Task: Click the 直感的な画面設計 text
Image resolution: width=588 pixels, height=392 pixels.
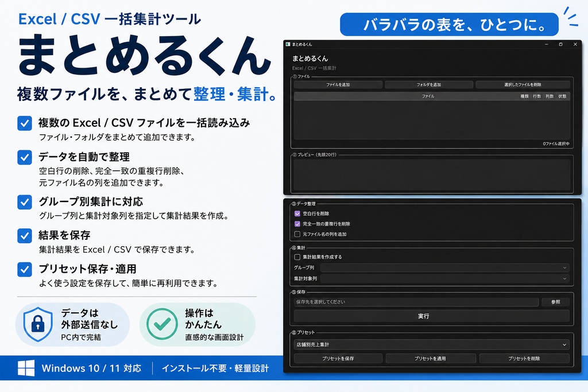Action: pos(214,337)
